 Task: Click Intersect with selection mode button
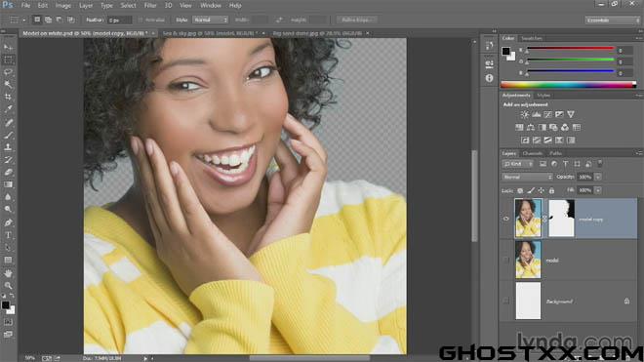coord(70,20)
